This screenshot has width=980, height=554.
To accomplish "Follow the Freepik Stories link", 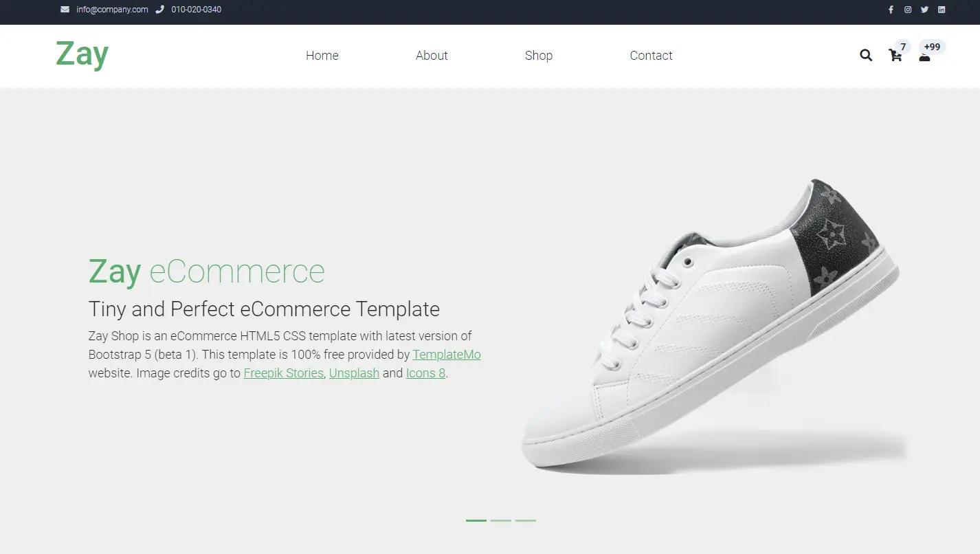I will pyautogui.click(x=284, y=373).
